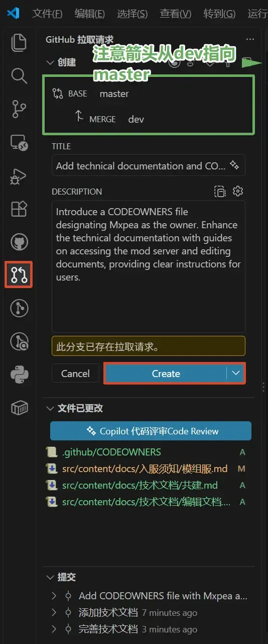Image resolution: width=268 pixels, height=644 pixels.
Task: Open the GitLens inspect icon view
Action: point(19,341)
